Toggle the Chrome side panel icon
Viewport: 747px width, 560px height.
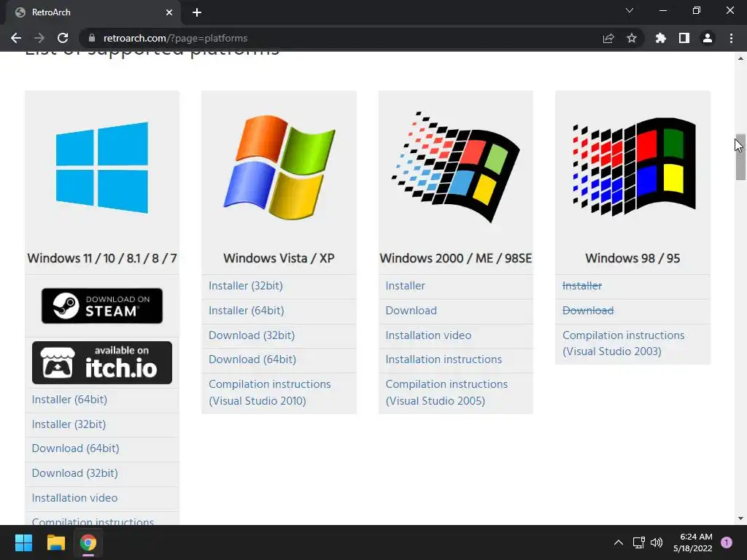[x=684, y=38]
